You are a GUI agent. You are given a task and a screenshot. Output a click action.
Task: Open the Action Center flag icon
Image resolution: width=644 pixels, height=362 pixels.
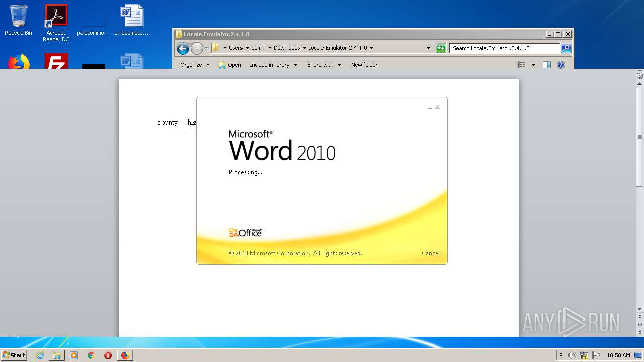click(596, 355)
